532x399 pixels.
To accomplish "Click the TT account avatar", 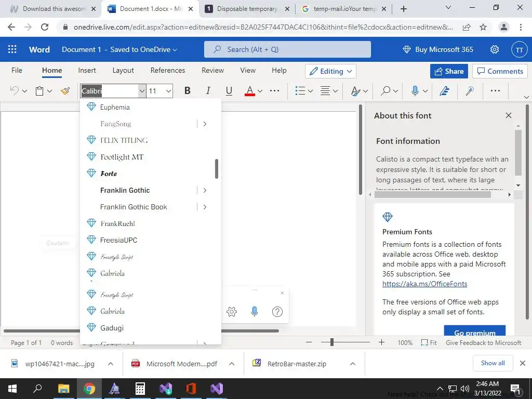I will [x=519, y=49].
